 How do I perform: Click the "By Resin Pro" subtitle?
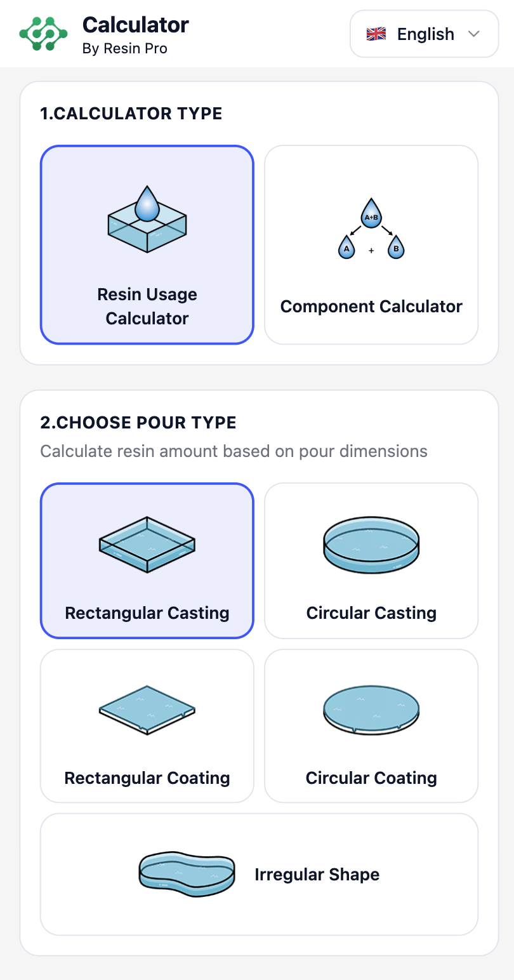[x=125, y=48]
